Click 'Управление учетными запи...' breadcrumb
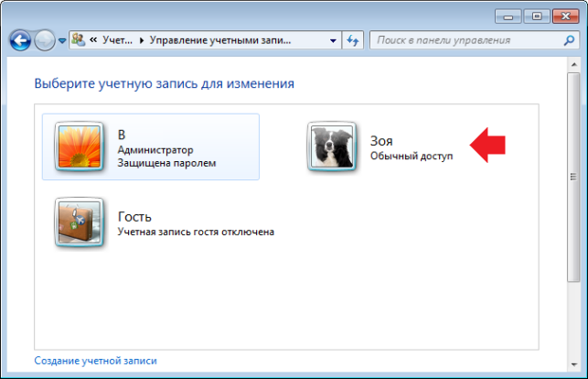 pyautogui.click(x=220, y=40)
